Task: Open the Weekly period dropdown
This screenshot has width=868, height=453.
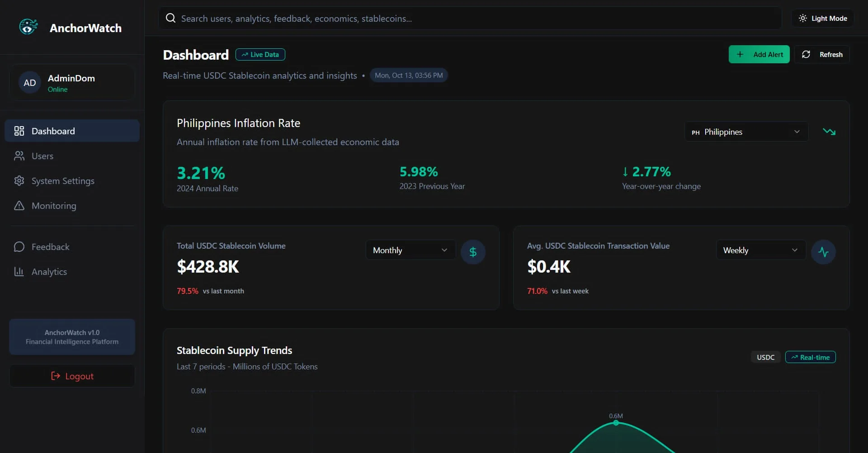Action: 761,250
